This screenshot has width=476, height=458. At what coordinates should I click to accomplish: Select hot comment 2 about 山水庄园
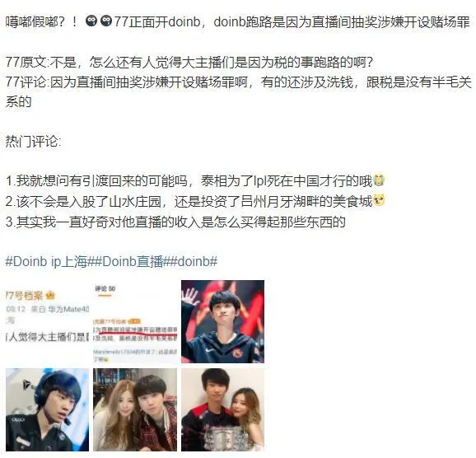click(189, 201)
